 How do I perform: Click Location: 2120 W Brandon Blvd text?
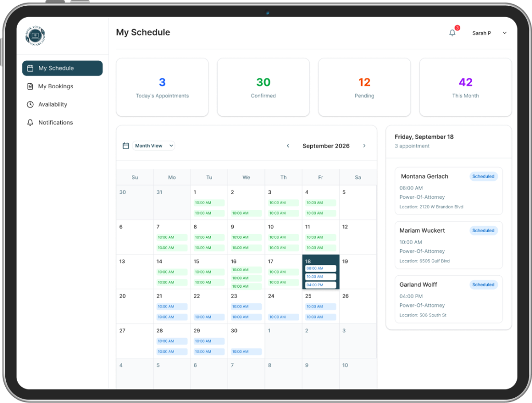tap(431, 207)
